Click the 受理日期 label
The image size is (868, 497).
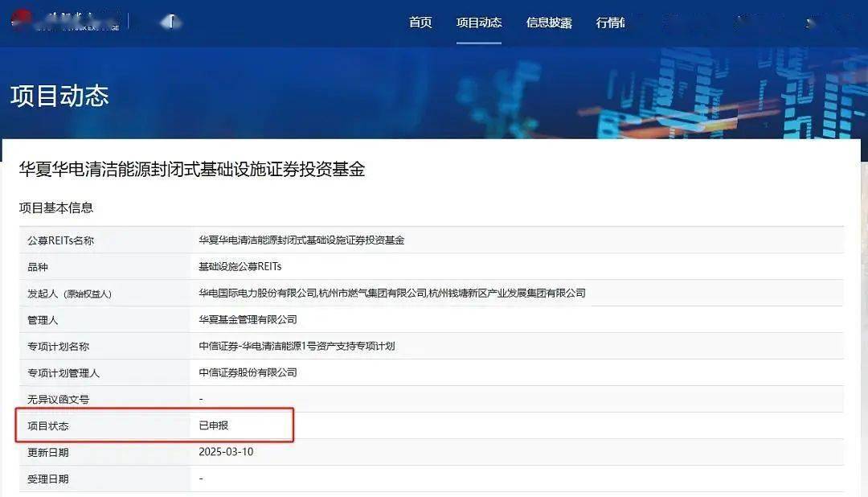(x=48, y=479)
